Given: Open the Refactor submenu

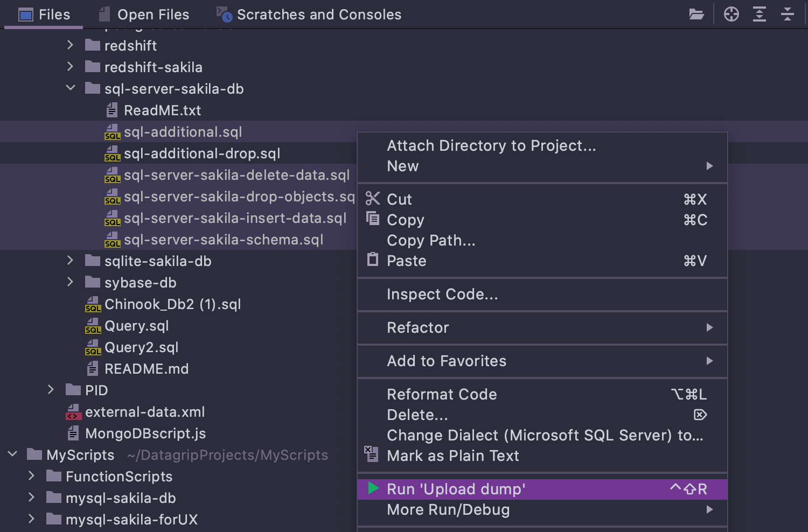Looking at the screenshot, I should point(542,327).
